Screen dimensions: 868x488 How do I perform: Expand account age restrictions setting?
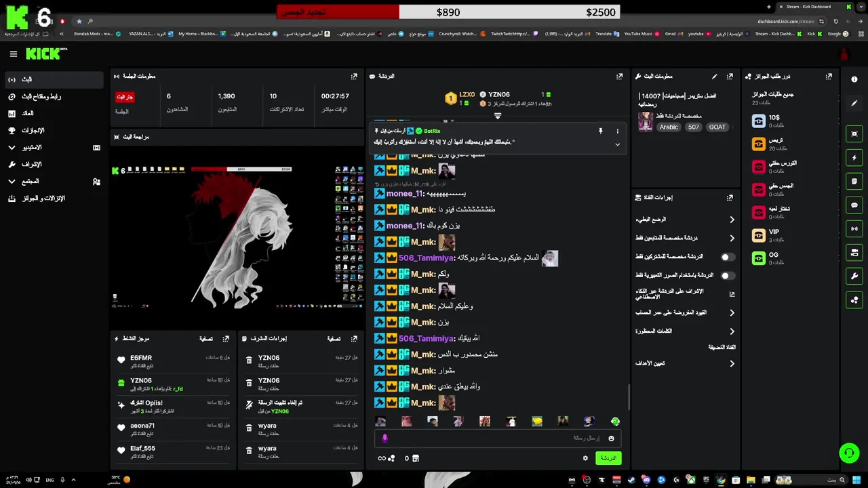pyautogui.click(x=685, y=312)
